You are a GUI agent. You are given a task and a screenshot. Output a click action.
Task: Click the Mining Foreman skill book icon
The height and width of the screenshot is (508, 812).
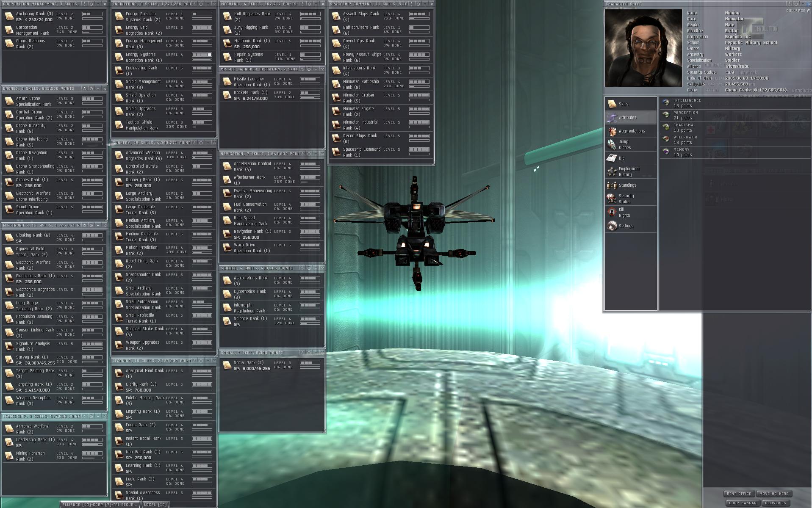coord(9,456)
